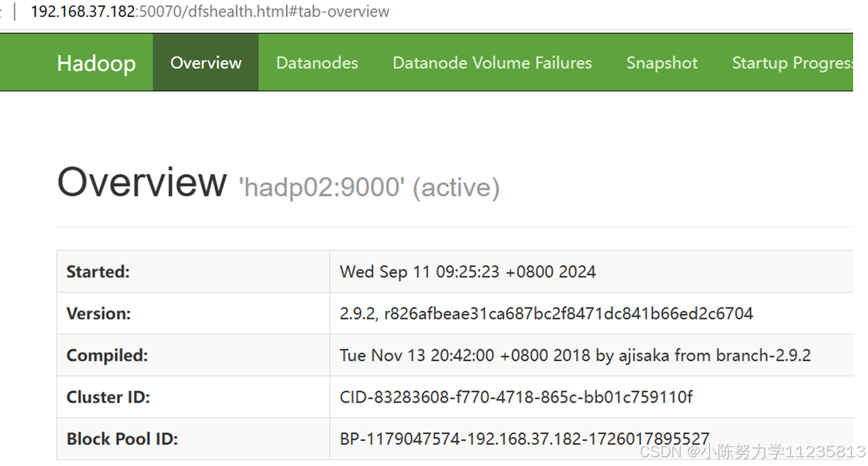Open the Snapshot tab

pyautogui.click(x=662, y=63)
